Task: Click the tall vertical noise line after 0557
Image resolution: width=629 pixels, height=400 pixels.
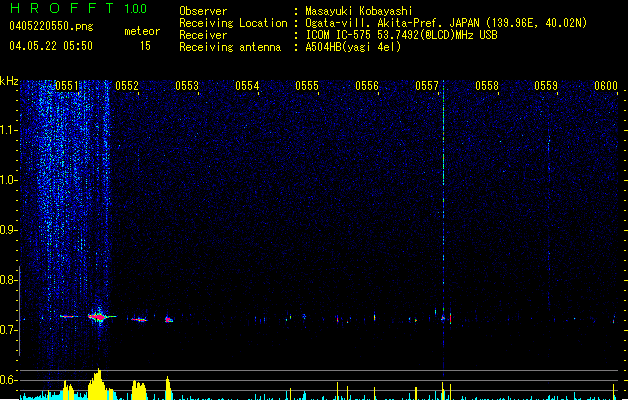Action: [443, 229]
